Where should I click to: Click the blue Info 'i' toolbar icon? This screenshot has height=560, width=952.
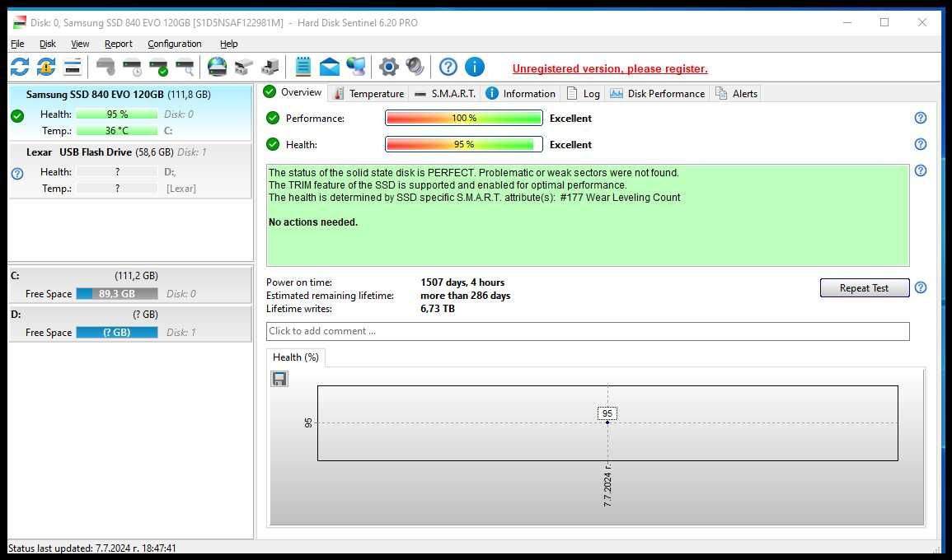click(x=475, y=67)
